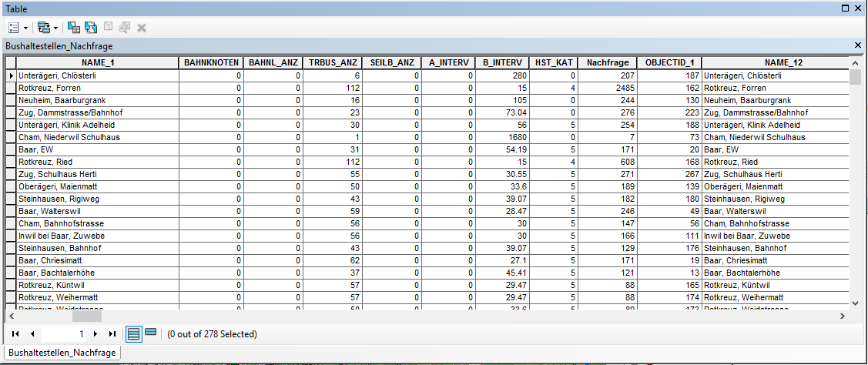Toggle Show all records view
Screen dimensions: 868x365
(x=134, y=333)
